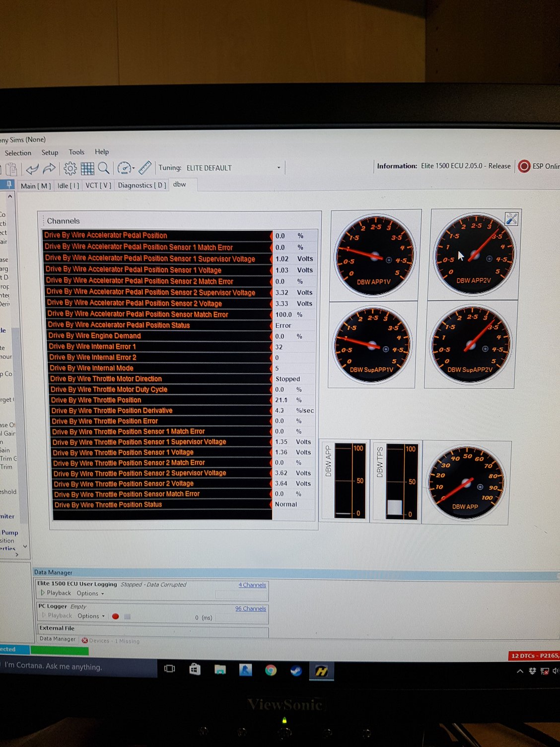The image size is (560, 747).
Task: Click the Undo arrow icon
Action: click(x=32, y=168)
